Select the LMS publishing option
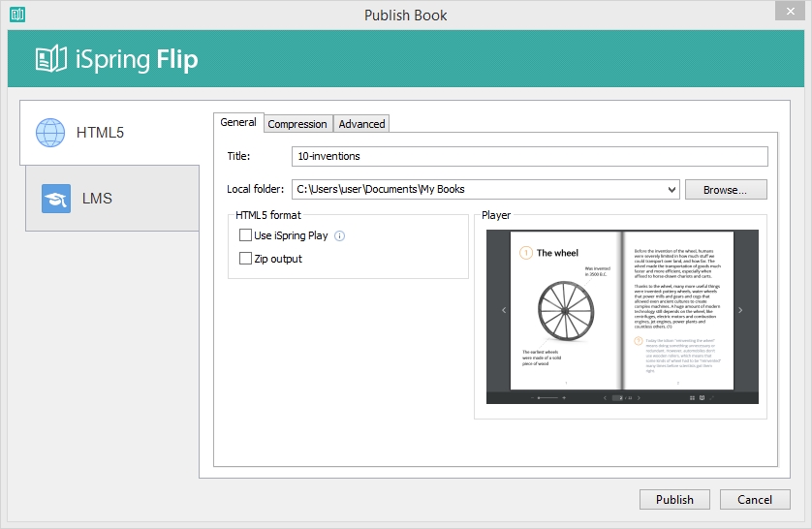Screen dimensions: 812x529 pos(112,199)
